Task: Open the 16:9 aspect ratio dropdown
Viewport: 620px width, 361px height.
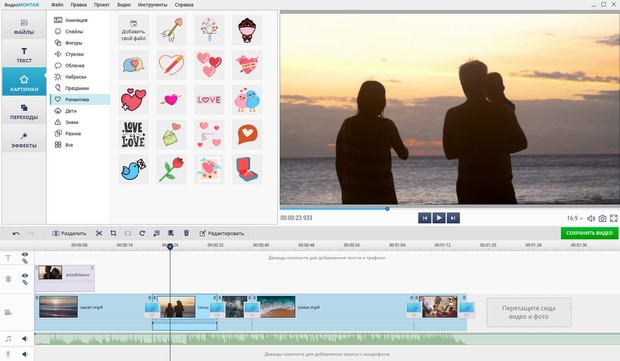Action: pyautogui.click(x=575, y=218)
